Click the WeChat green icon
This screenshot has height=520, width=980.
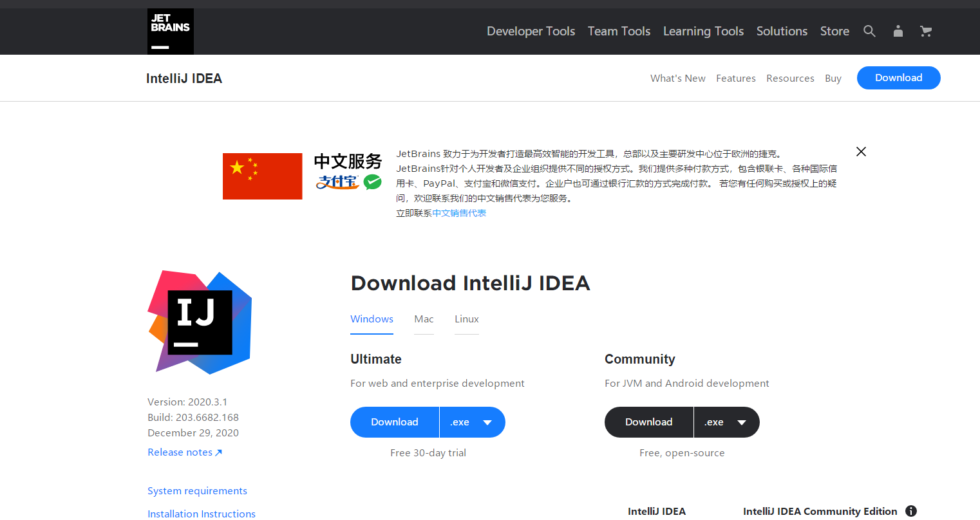372,182
